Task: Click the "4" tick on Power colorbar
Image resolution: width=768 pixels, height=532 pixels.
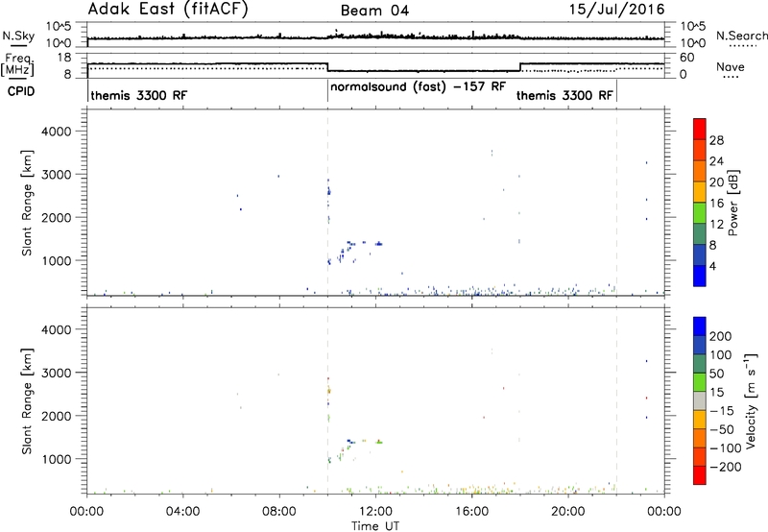Action: [713, 266]
